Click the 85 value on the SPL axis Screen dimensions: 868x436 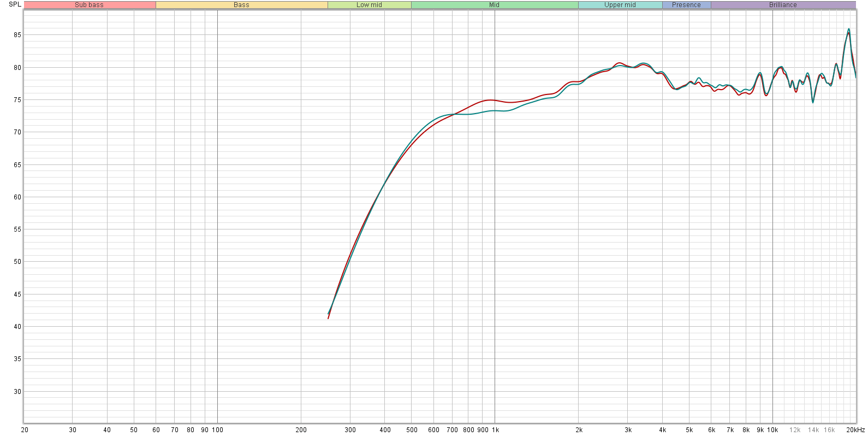(17, 35)
